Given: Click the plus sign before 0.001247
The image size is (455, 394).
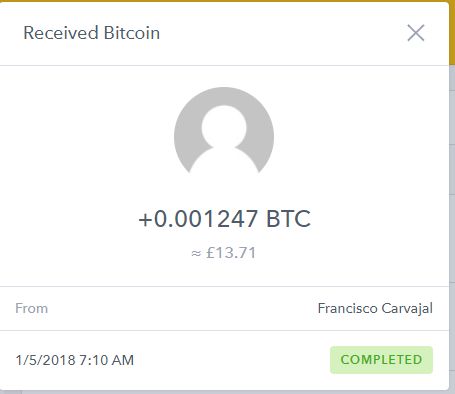Looking at the screenshot, I should tap(145, 220).
